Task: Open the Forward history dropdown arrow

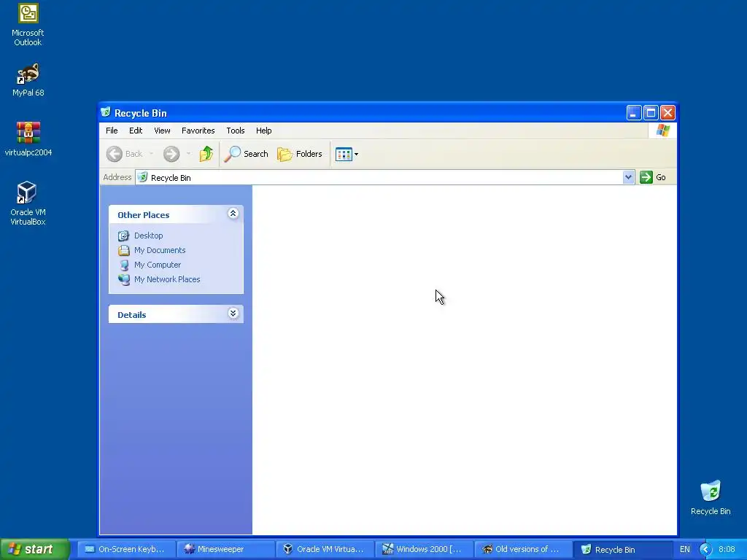Action: coord(189,154)
